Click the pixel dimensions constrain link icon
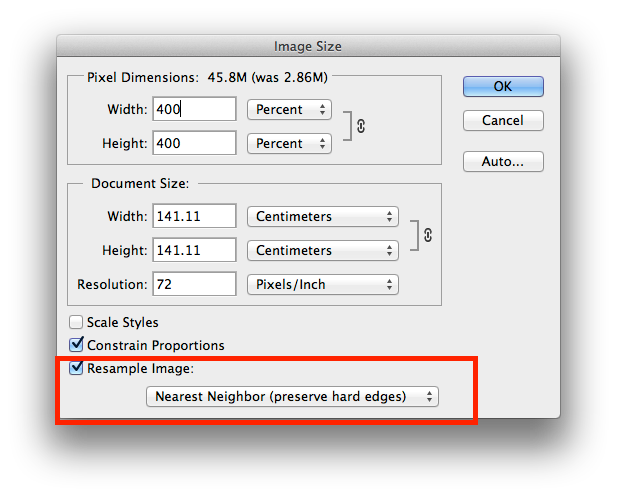 (361, 126)
